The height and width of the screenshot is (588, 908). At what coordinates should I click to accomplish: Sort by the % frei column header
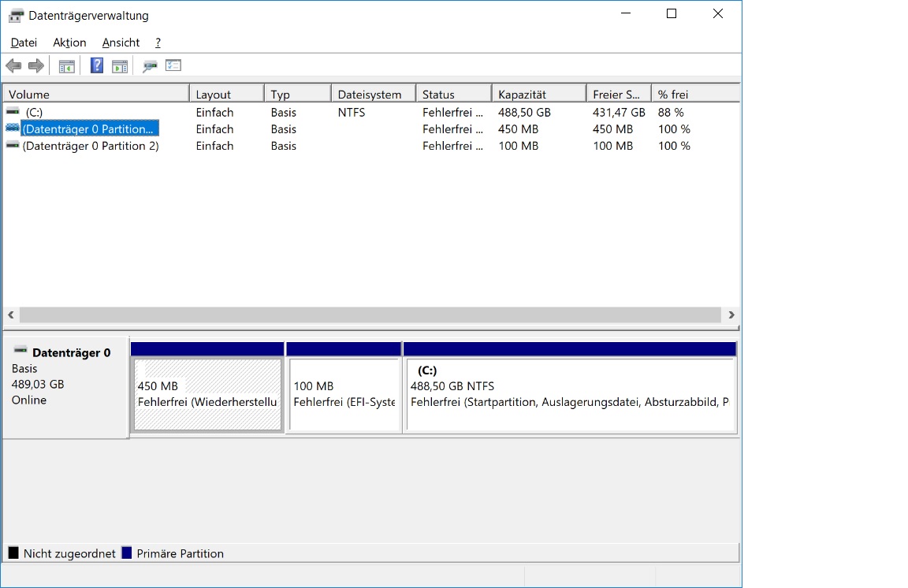tap(695, 94)
